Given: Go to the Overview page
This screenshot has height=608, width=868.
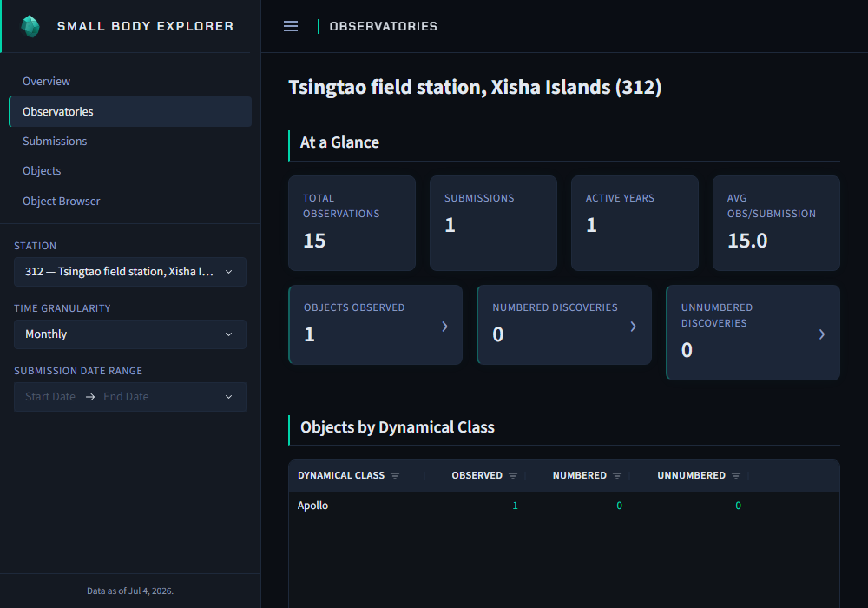Looking at the screenshot, I should (x=47, y=81).
